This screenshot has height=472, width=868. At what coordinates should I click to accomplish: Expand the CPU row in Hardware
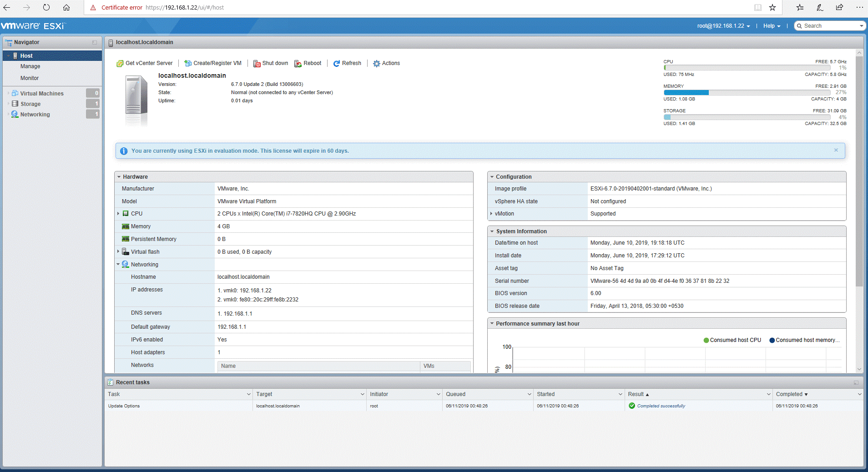(x=118, y=214)
